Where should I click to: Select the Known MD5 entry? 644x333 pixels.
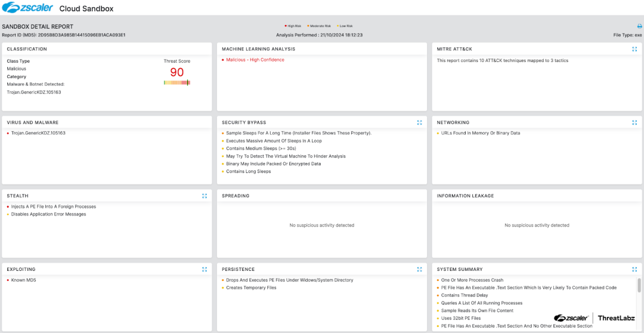point(24,280)
